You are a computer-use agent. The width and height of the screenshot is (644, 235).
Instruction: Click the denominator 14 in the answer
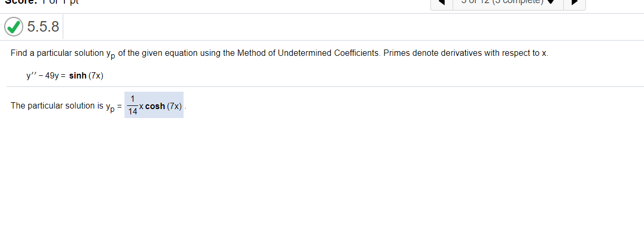(133, 111)
